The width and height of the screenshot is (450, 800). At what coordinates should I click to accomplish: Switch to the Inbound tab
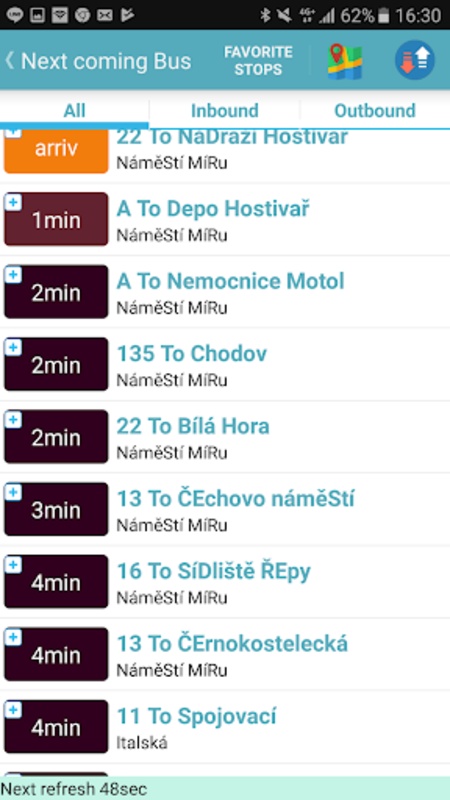224,110
